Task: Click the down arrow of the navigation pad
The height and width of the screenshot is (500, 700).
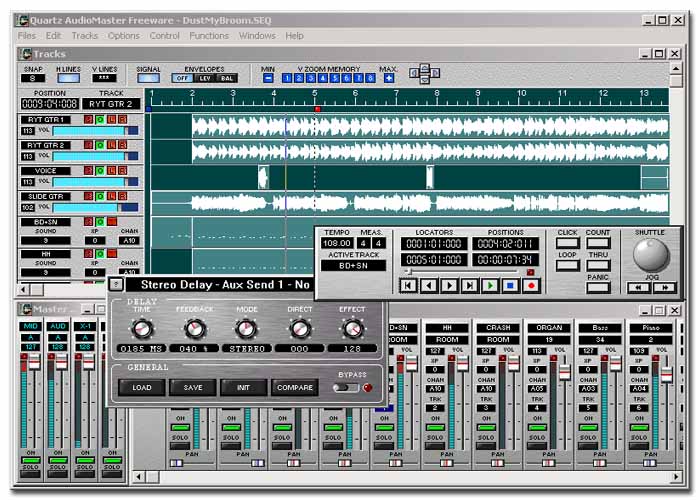Action: [x=425, y=80]
